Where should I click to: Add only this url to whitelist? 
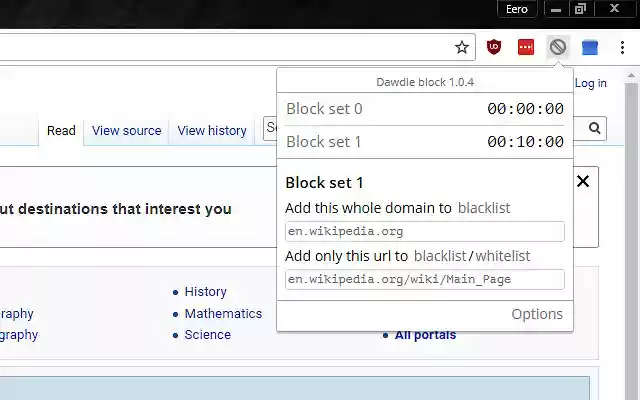[503, 256]
